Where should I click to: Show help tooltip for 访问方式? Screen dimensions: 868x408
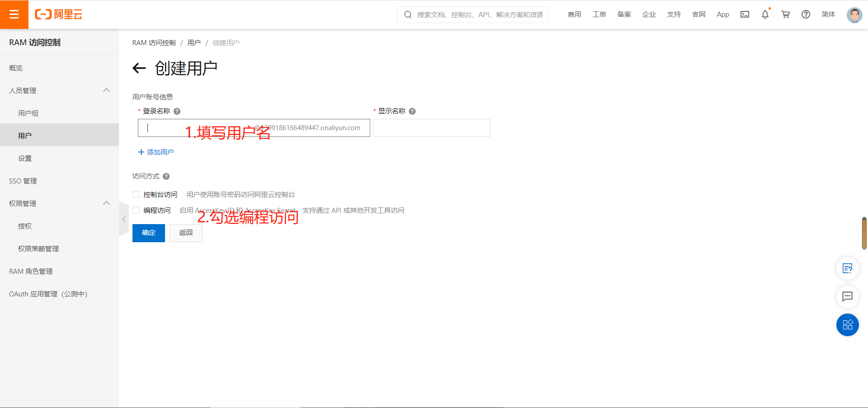[166, 176]
